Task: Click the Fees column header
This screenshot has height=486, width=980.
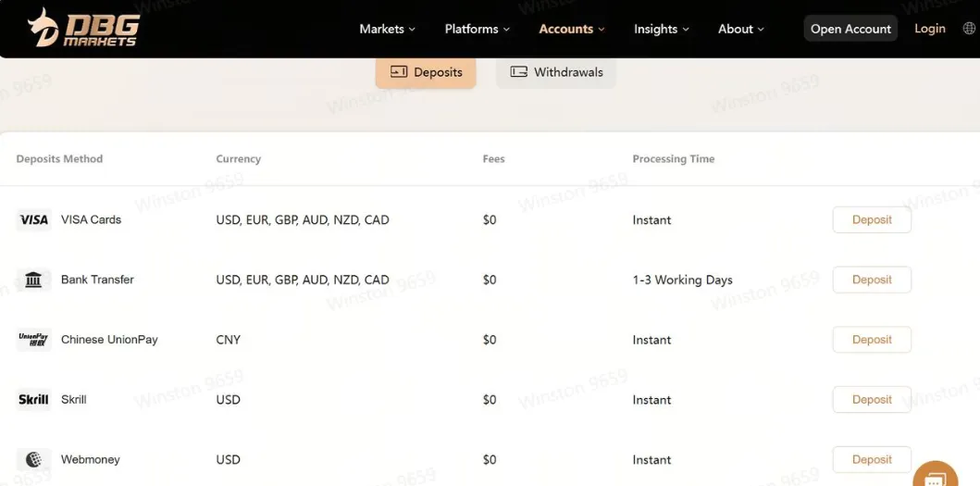Action: click(494, 159)
